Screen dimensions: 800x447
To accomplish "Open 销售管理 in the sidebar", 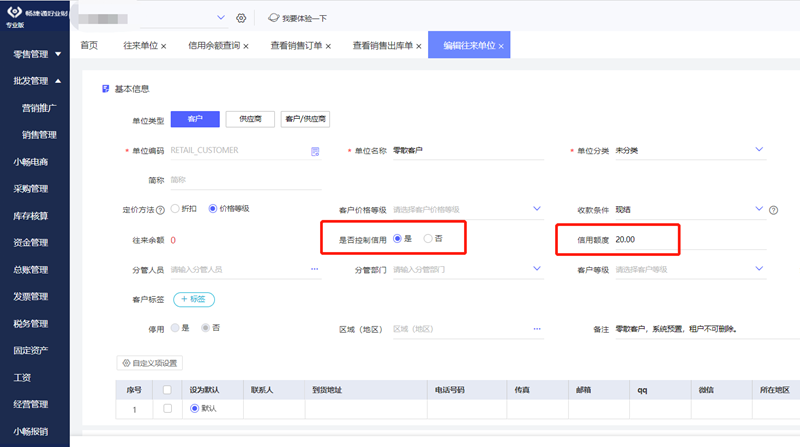I will coord(39,135).
